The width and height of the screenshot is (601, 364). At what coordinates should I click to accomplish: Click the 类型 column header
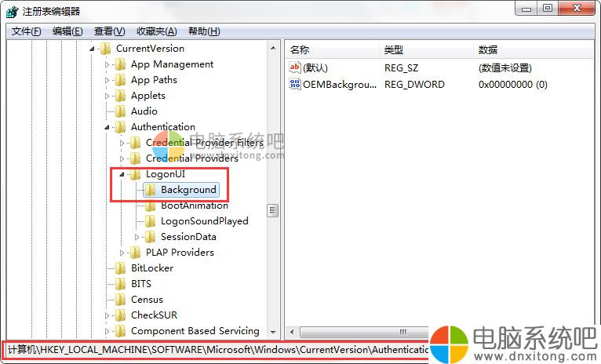tap(393, 49)
